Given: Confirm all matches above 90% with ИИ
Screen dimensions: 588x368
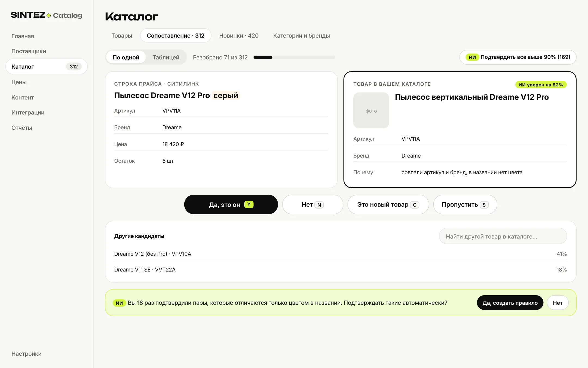Looking at the screenshot, I should point(518,57).
